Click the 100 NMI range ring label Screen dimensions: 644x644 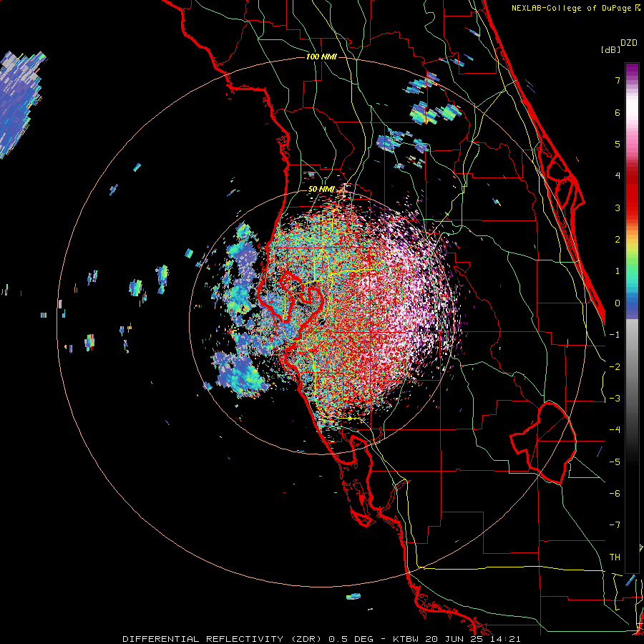[321, 57]
